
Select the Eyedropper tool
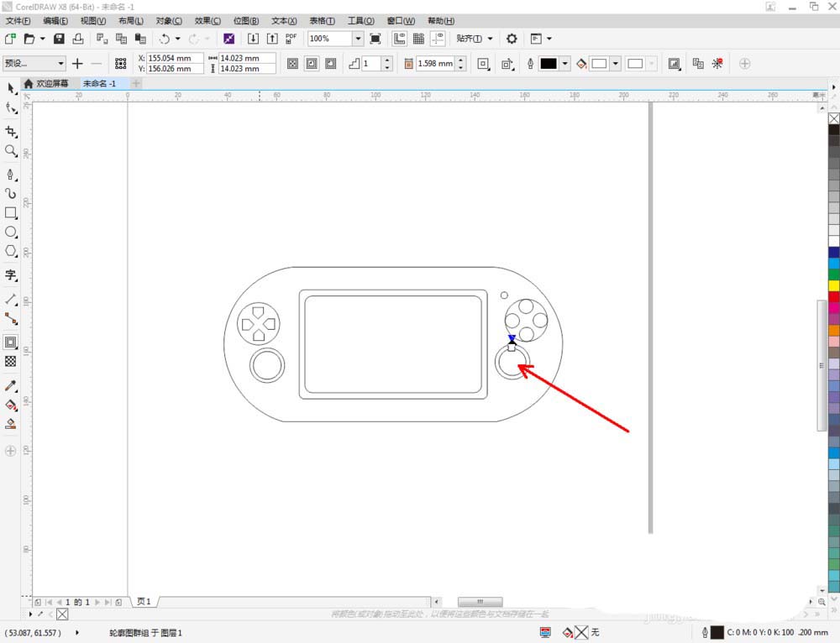[x=11, y=386]
